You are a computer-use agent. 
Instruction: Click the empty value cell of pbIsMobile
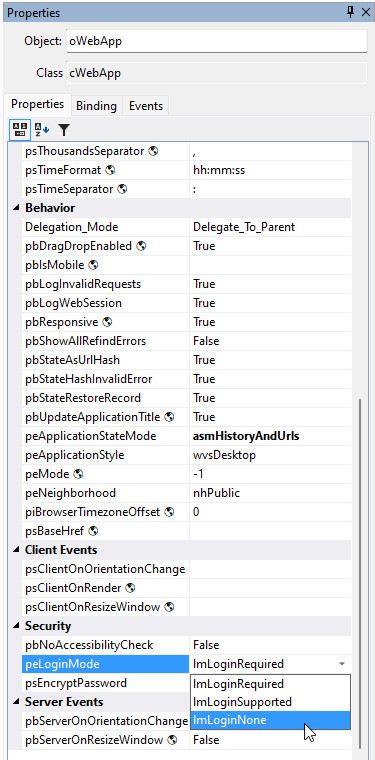point(270,265)
